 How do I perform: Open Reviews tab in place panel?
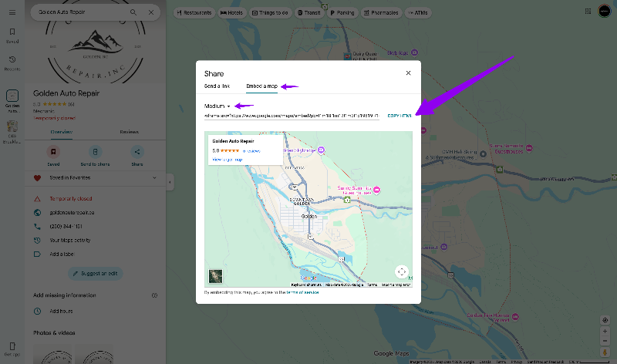[x=129, y=132]
